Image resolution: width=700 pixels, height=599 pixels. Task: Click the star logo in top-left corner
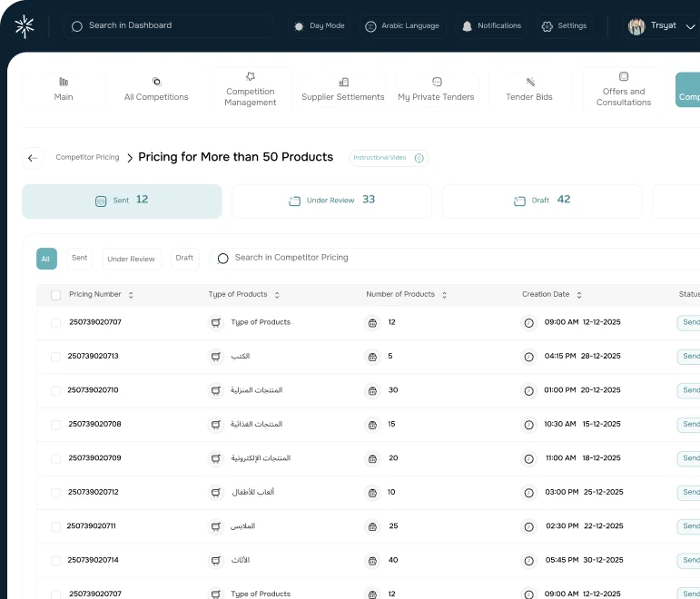(x=25, y=26)
